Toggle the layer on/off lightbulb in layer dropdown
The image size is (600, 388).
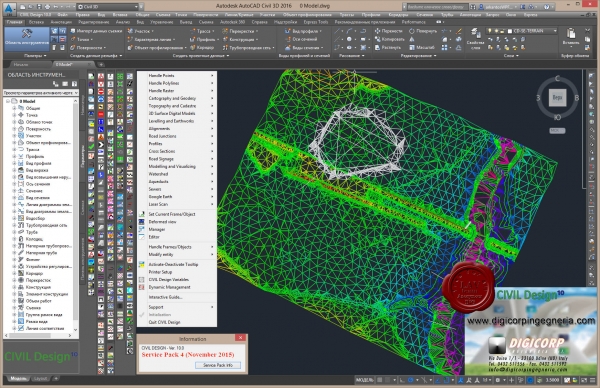489,31
